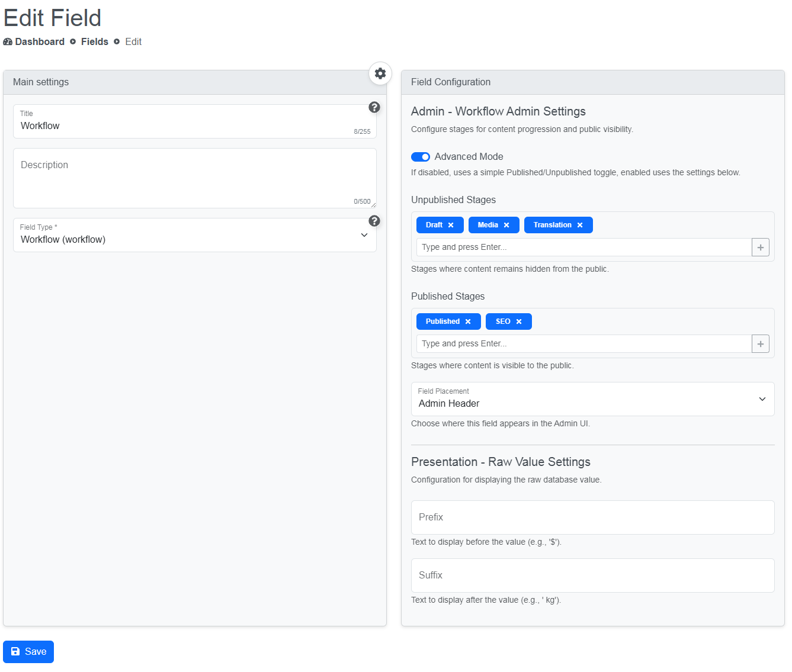Screen dimensions: 792x672
Task: Disable Advanced Mode
Action: (x=421, y=156)
